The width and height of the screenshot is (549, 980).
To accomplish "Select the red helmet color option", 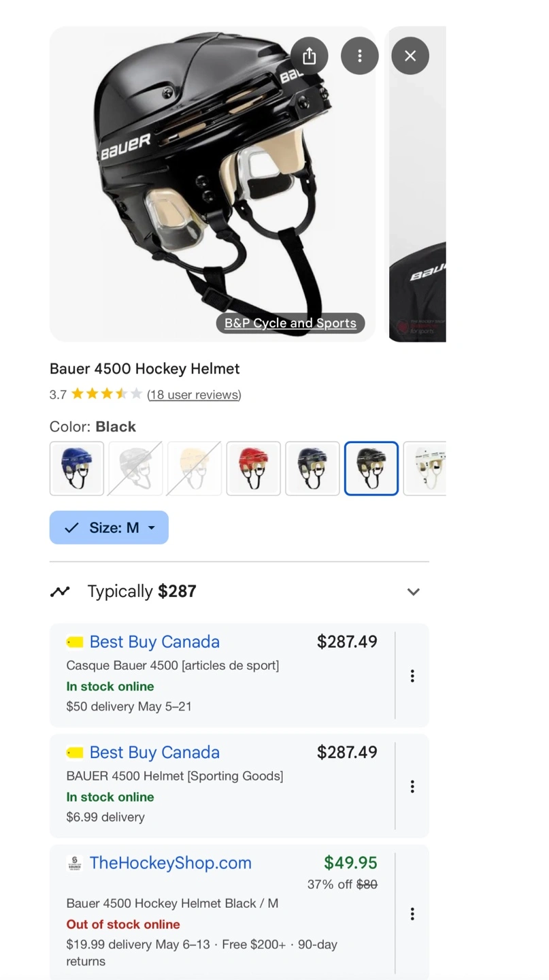I will click(x=254, y=468).
